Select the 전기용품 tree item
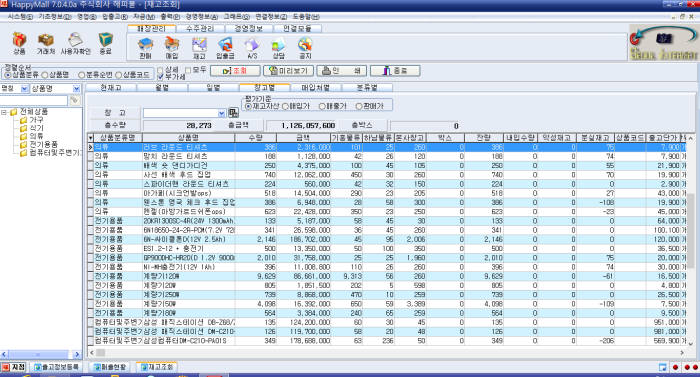 coord(43,145)
